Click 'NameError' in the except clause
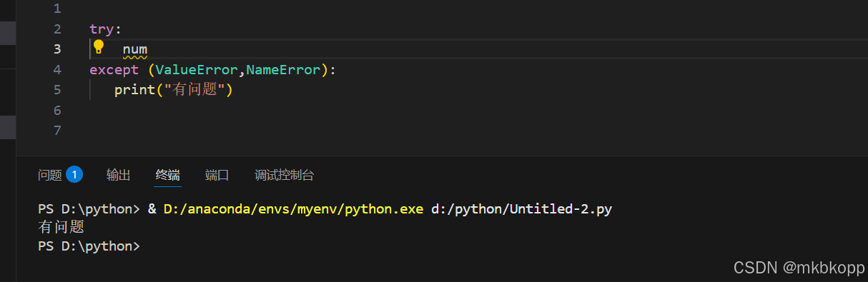 284,70
